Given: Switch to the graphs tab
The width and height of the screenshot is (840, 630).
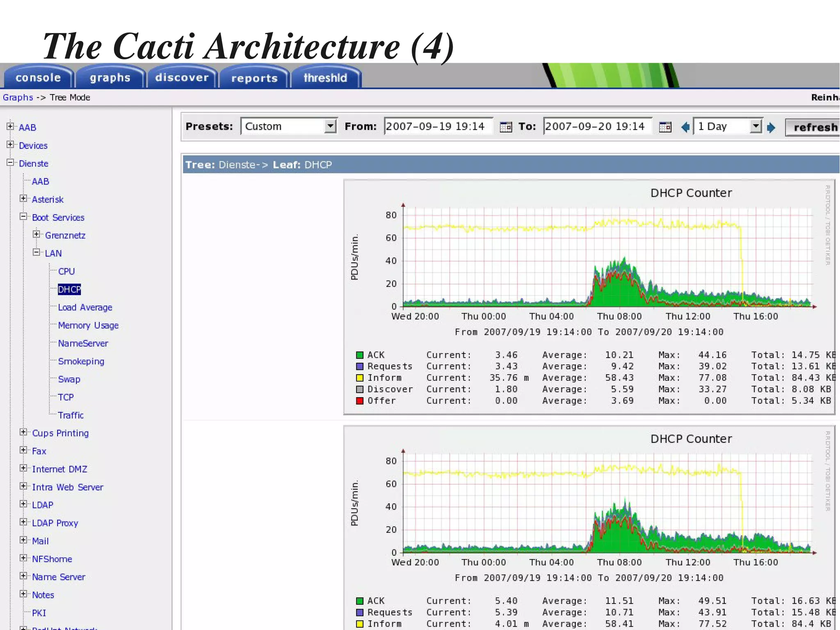Looking at the screenshot, I should tap(110, 77).
